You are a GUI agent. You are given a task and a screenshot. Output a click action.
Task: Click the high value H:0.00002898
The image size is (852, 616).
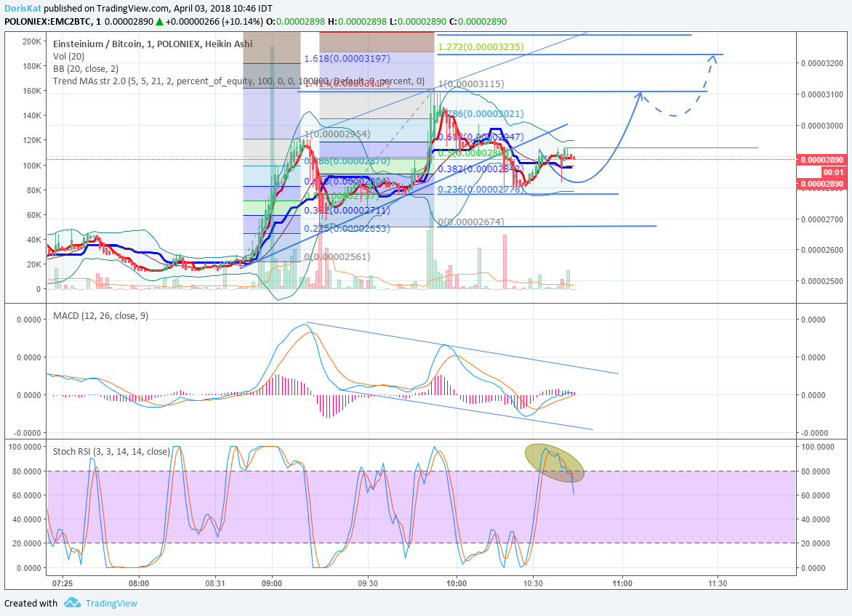point(357,22)
